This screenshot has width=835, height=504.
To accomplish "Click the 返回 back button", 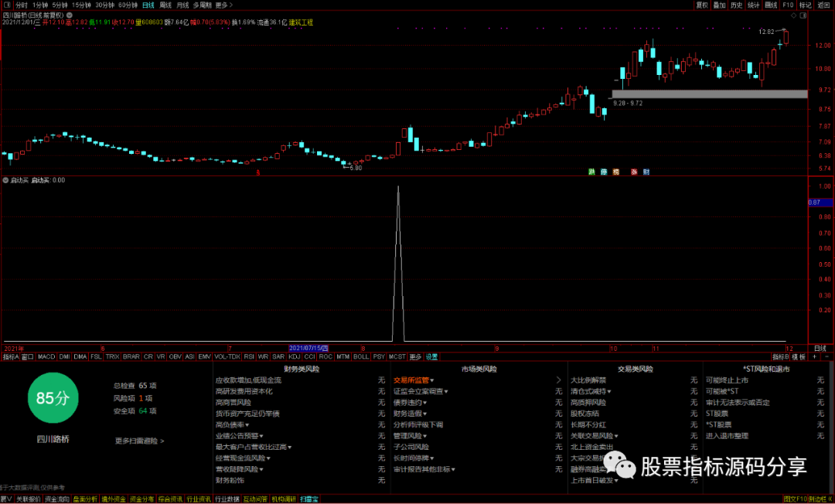I will [823, 5].
